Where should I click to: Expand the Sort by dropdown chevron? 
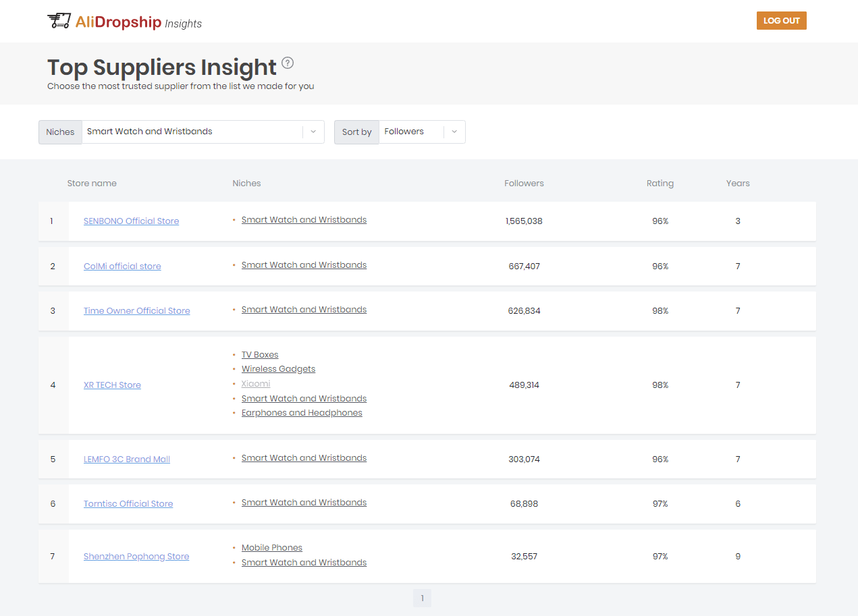coord(454,132)
